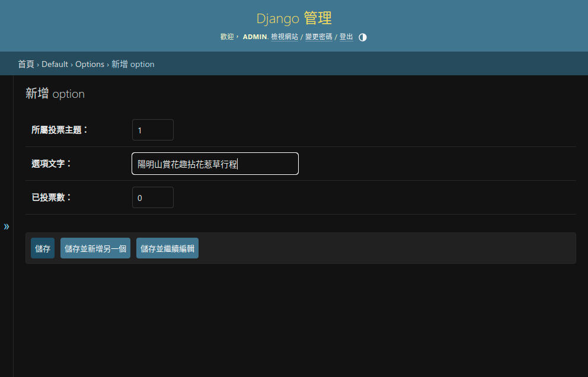This screenshot has height=377, width=588.
Task: Click 新增 option breadcrumb text
Action: 133,64
